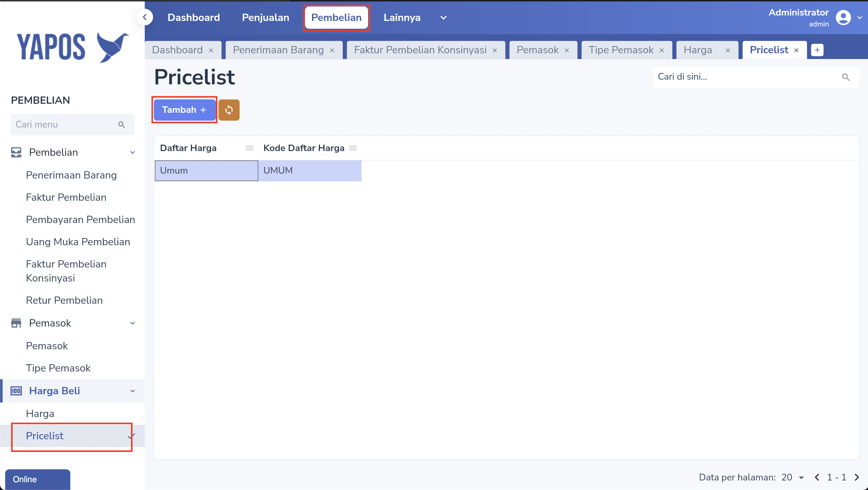Add a new tab with plus icon
This screenshot has height=490, width=868.
point(817,50)
